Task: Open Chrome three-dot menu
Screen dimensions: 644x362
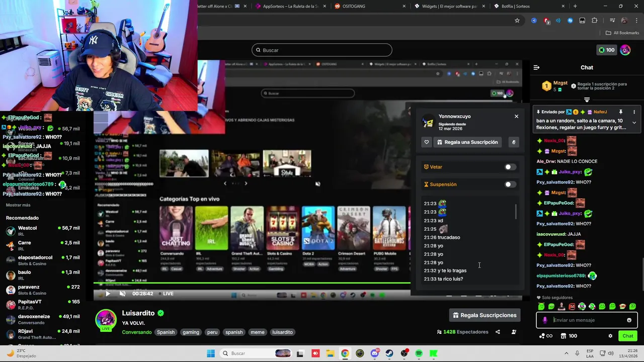Action: [636, 21]
